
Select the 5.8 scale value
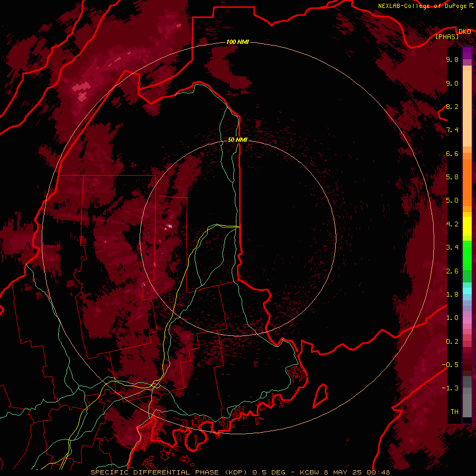click(452, 177)
